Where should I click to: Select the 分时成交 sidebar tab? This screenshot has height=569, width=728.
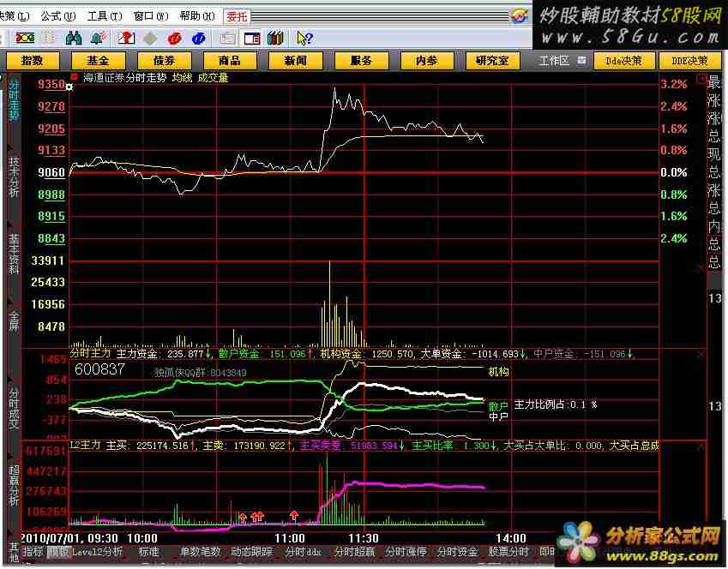click(13, 409)
